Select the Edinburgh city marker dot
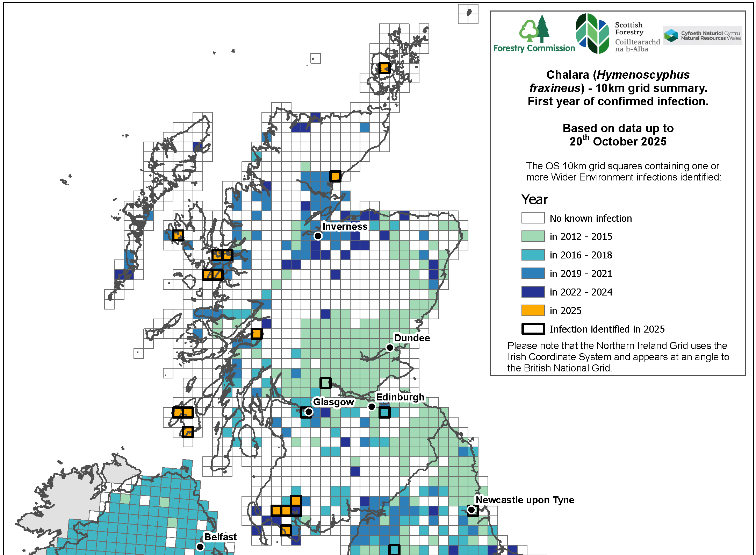Viewport: 756px width, 555px height. pyautogui.click(x=372, y=407)
